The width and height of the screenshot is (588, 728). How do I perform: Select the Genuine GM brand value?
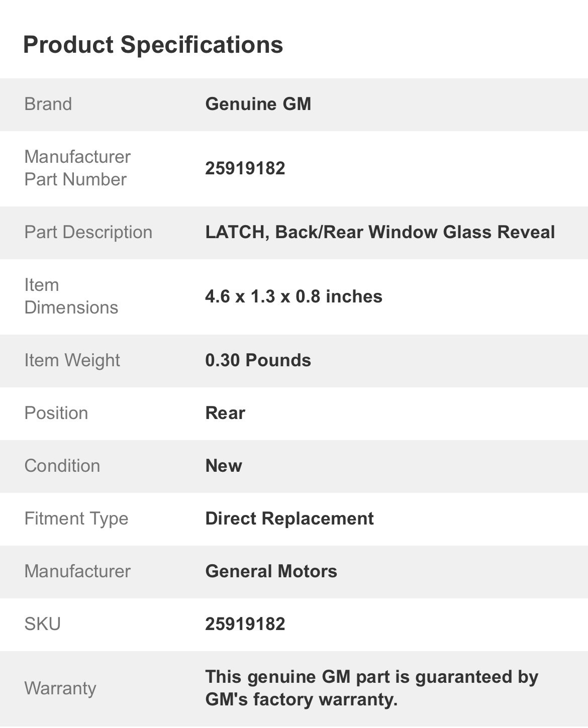[x=258, y=104]
